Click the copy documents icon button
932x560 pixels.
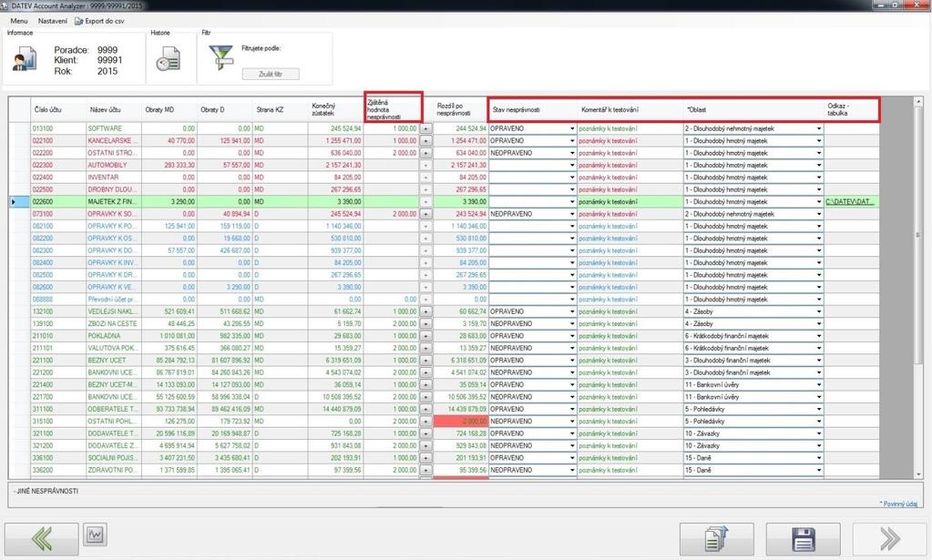click(x=717, y=539)
